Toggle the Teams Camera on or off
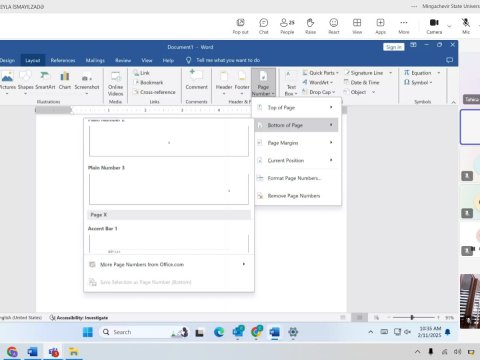The width and height of the screenshot is (480, 360). click(434, 26)
